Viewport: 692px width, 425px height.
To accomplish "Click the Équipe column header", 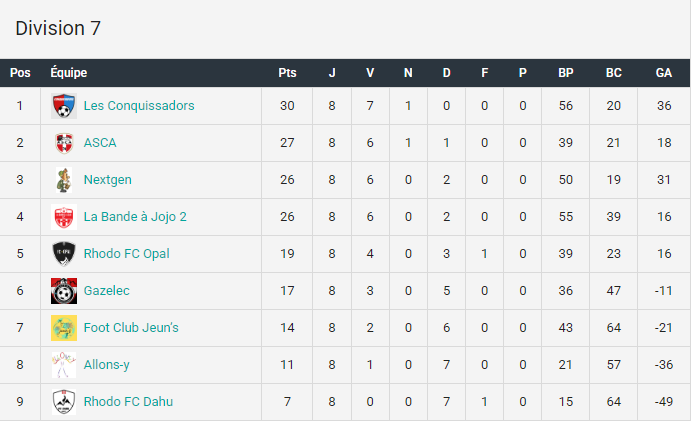I will (x=68, y=72).
